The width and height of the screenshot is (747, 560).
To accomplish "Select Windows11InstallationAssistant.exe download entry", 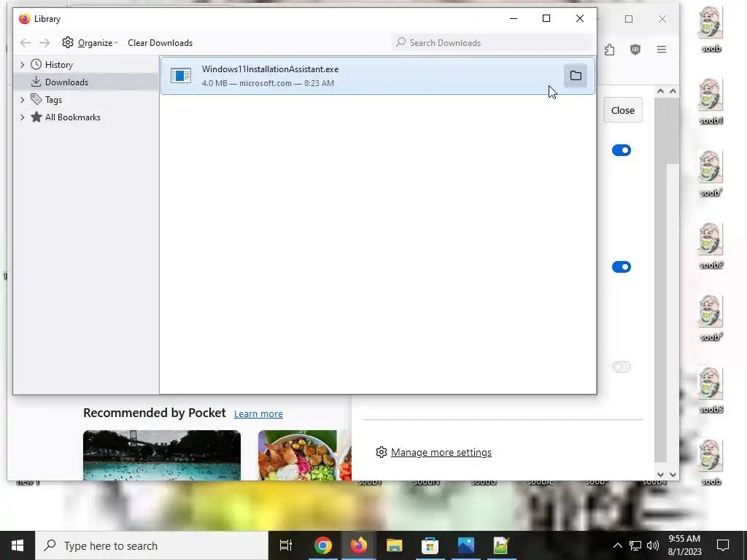I will tap(377, 76).
